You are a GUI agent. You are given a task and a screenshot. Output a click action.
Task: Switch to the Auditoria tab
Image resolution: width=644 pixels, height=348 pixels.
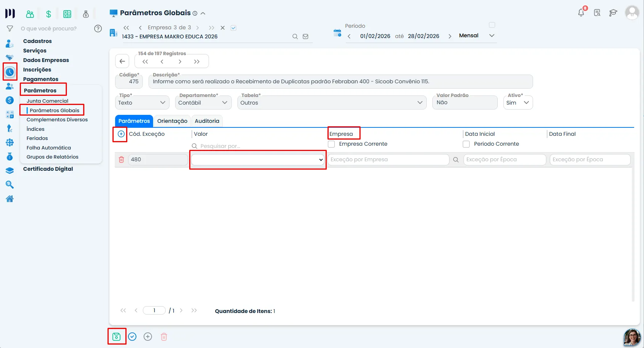point(207,121)
